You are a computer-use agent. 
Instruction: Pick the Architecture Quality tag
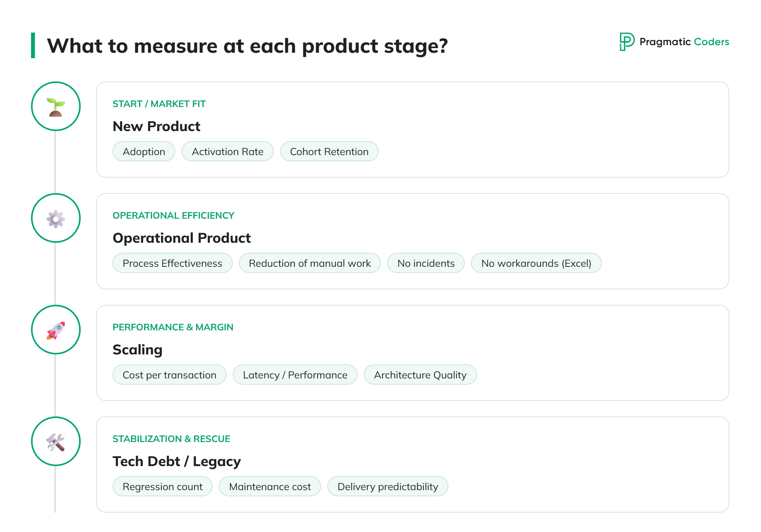click(420, 375)
